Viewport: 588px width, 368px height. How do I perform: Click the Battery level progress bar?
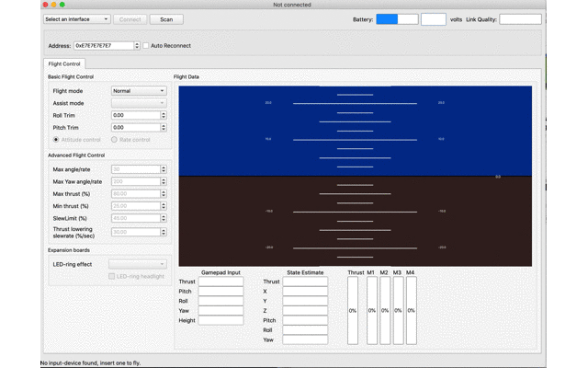click(x=397, y=19)
